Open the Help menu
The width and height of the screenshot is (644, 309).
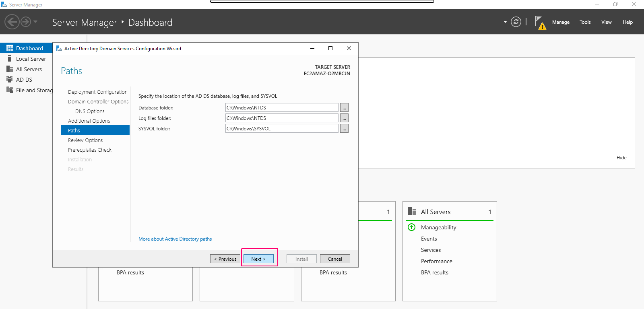[x=628, y=22]
